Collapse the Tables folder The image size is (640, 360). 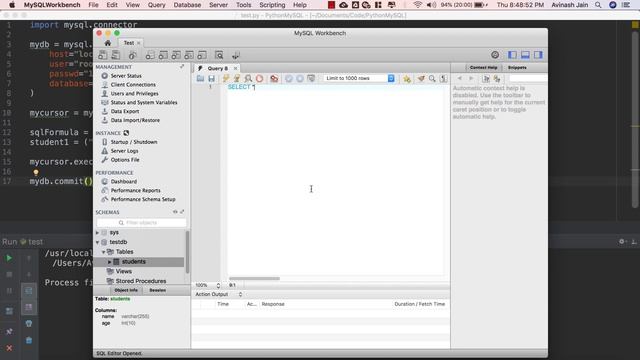click(x=104, y=252)
